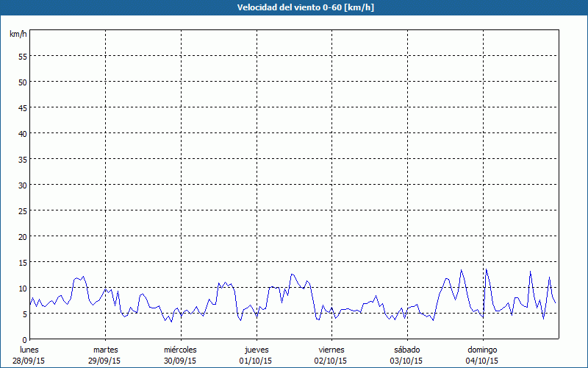
Task: Click the 30 y-axis tick label
Action: pyautogui.click(x=22, y=185)
